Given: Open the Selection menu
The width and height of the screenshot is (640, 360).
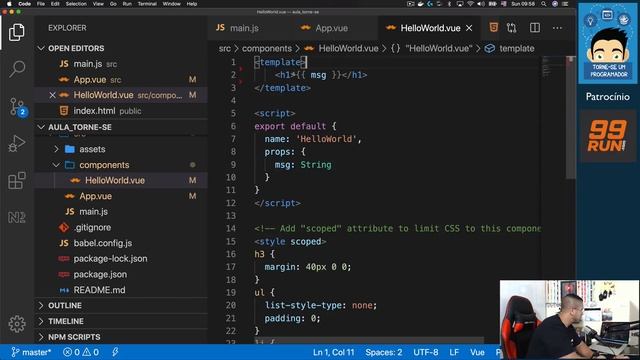Looking at the screenshot, I should [x=76, y=4].
